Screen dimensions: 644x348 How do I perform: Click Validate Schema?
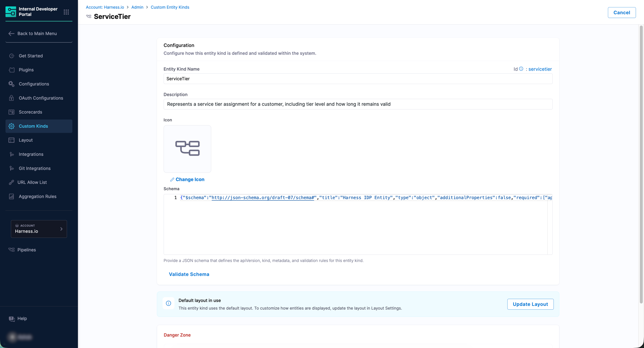[x=189, y=274]
